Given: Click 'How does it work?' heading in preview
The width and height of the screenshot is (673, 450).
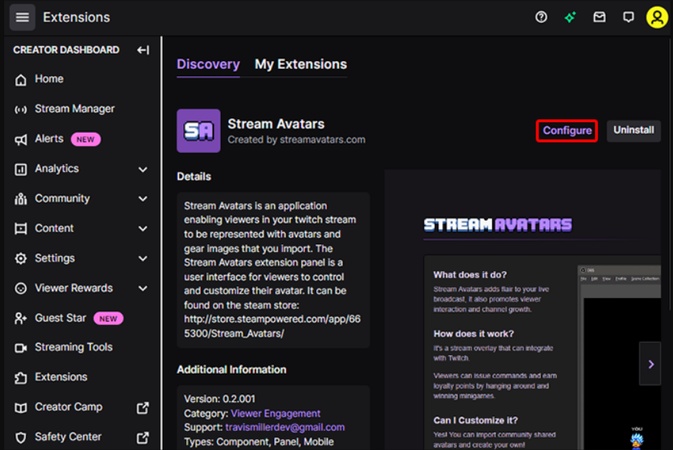Looking at the screenshot, I should (x=473, y=334).
